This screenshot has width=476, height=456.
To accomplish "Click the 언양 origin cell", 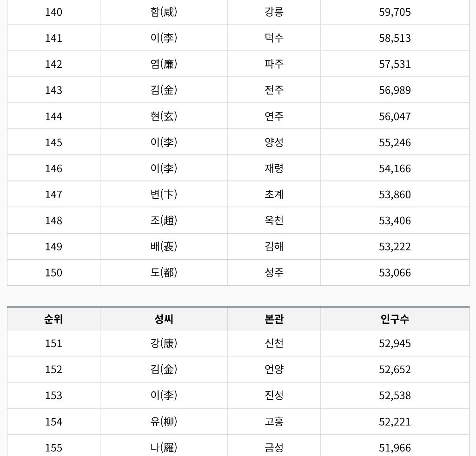I will [274, 369].
